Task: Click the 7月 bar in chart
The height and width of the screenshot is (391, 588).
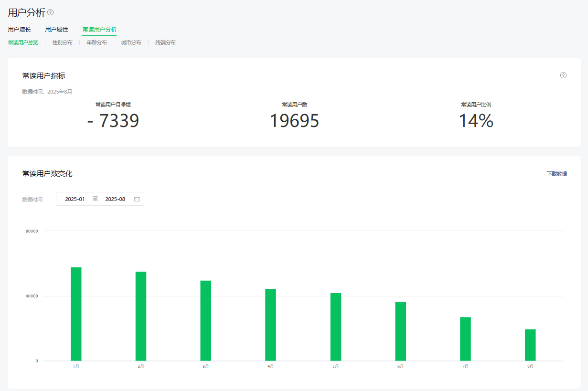Action: tap(466, 339)
